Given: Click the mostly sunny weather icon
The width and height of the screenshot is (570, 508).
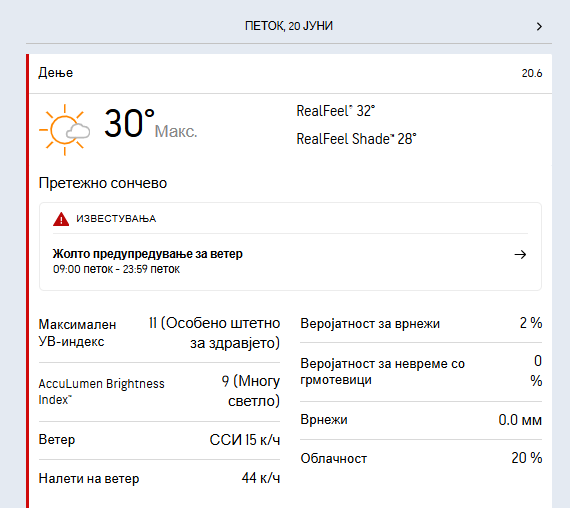Looking at the screenshot, I should click(65, 130).
